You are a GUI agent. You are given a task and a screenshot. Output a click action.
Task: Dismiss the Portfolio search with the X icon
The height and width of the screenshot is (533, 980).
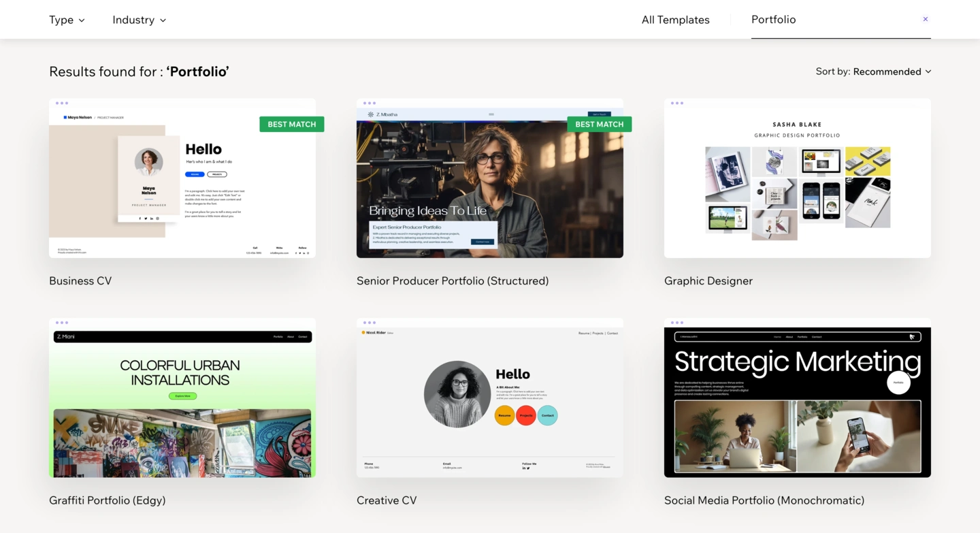(x=925, y=19)
